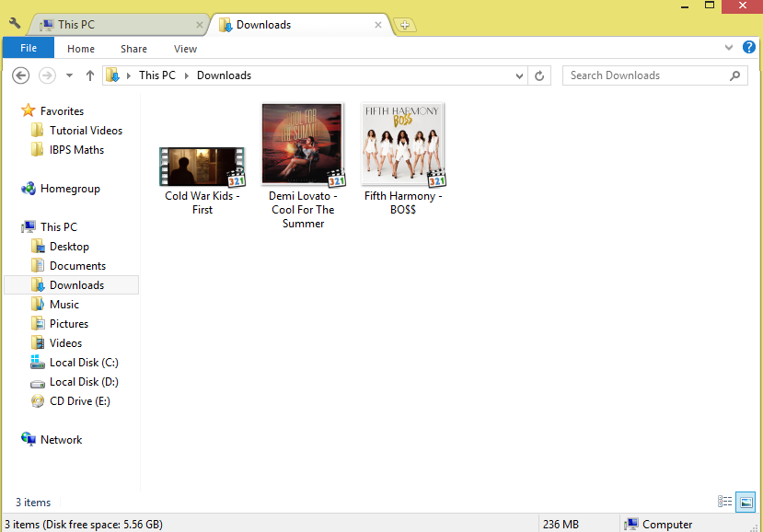Screen dimensions: 763x532
Task: Click the 236 MB status entry
Action: click(561, 525)
